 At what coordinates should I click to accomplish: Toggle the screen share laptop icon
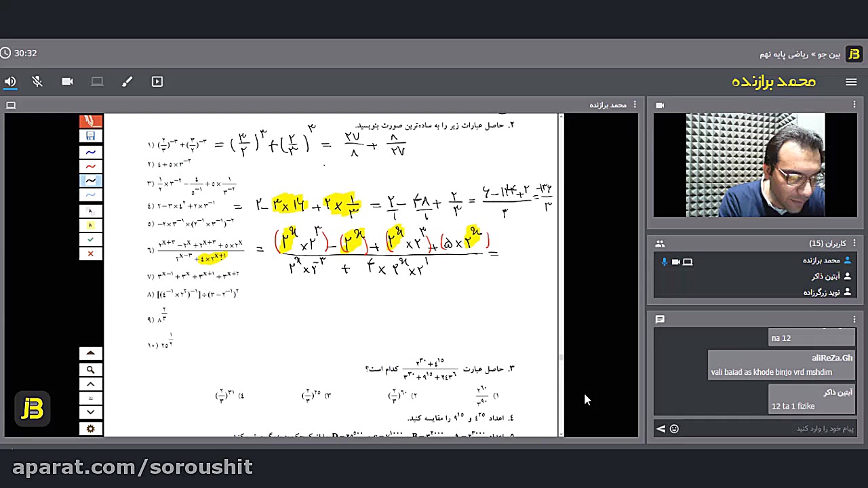97,81
